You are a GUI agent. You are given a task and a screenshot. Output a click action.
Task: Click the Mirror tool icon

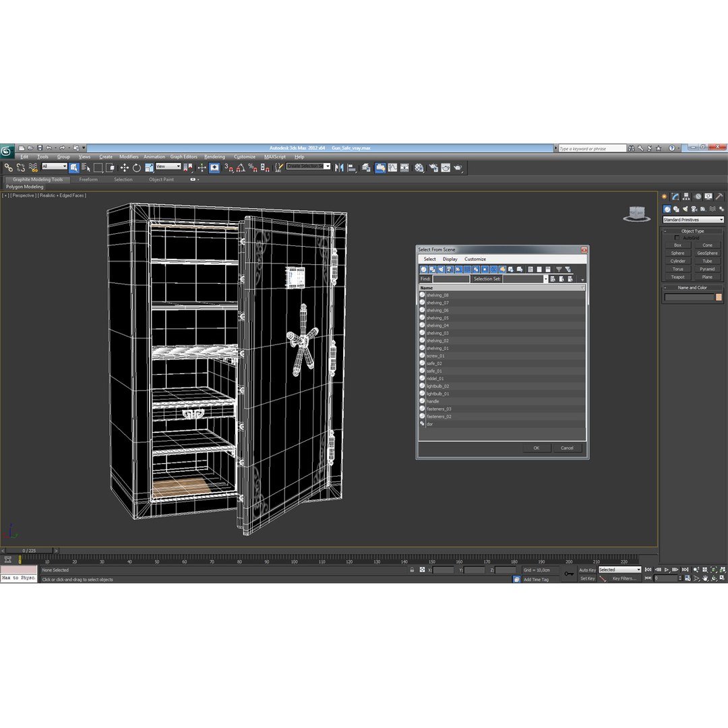click(339, 168)
